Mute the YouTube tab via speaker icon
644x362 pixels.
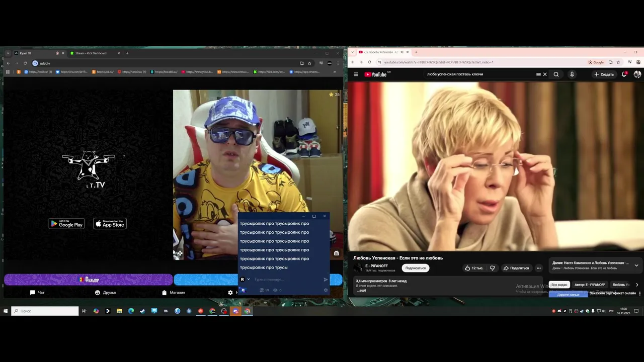401,52
